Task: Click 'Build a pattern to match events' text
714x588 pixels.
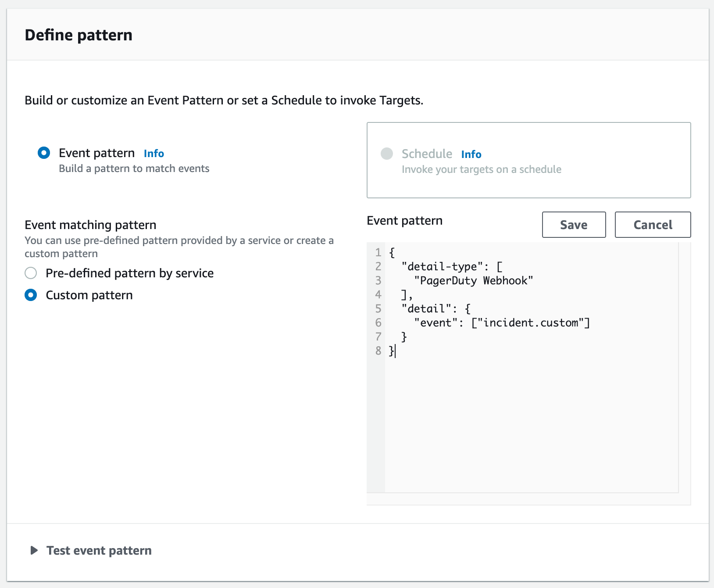Action: click(134, 169)
